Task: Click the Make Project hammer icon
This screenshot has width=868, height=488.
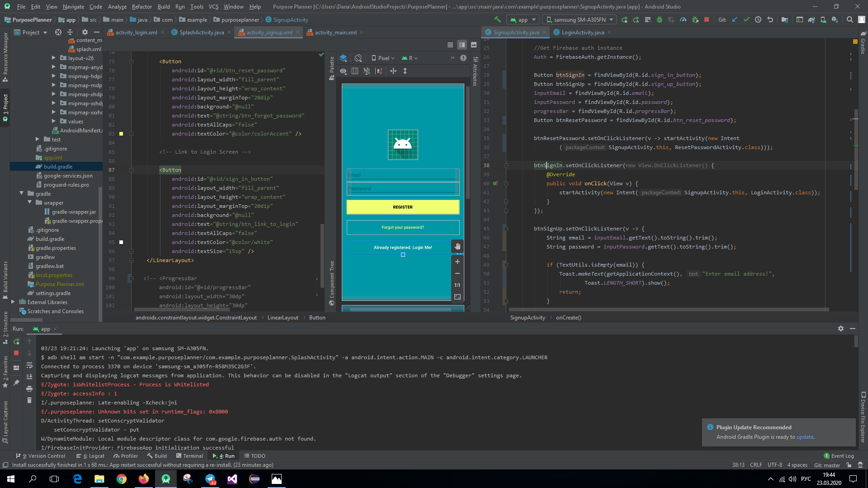Action: pyautogui.click(x=497, y=19)
